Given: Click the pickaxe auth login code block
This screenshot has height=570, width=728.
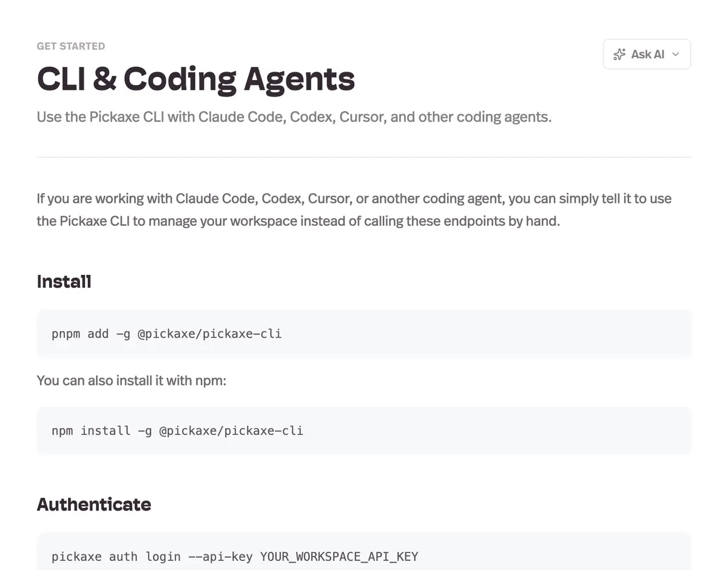Looking at the screenshot, I should tap(364, 551).
